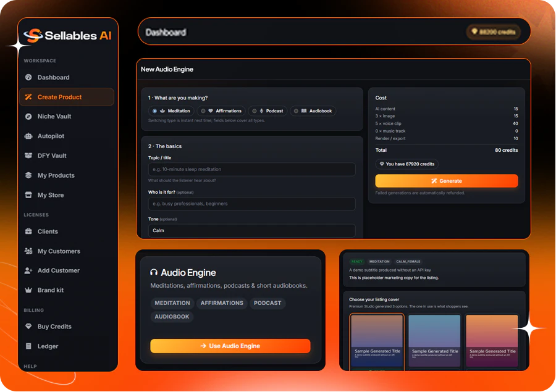Click the MEDITATION tag in the listing panel

[379, 262]
